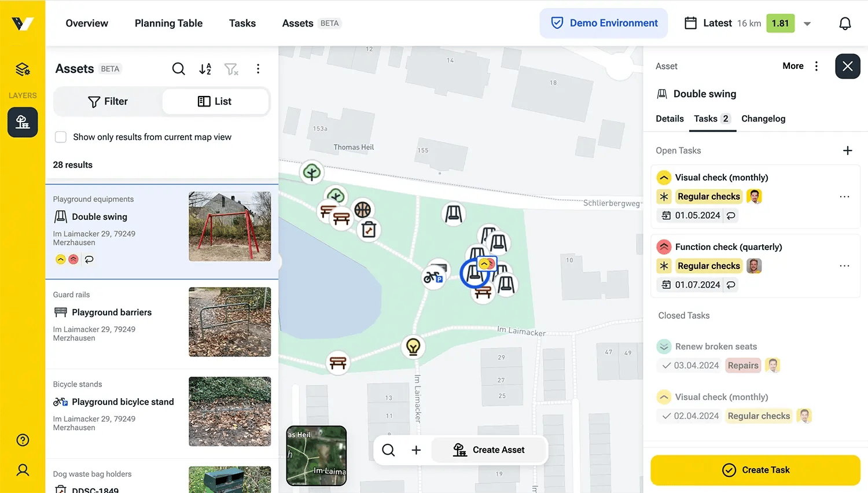
Task: Open the Layers panel in sidebar
Action: pos(23,70)
